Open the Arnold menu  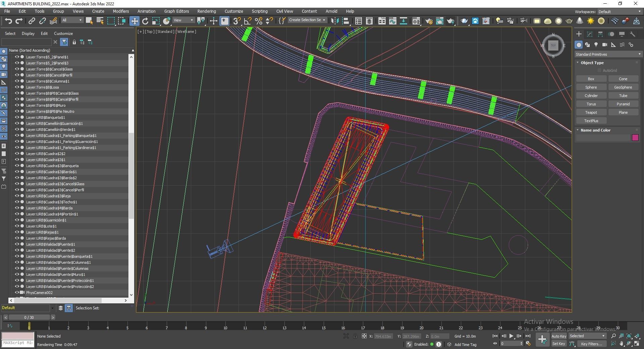[331, 11]
